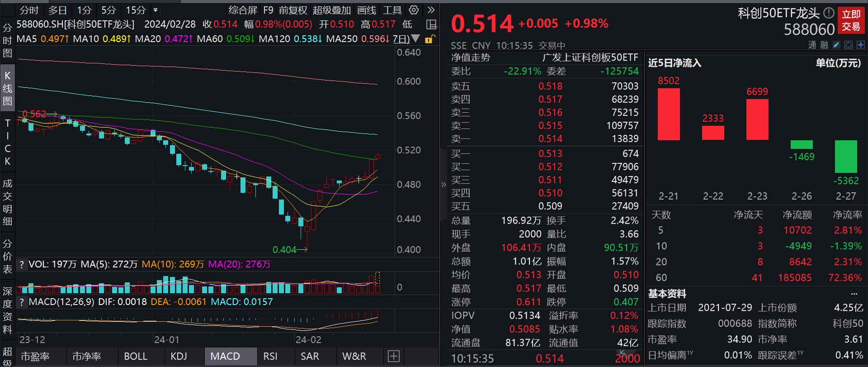Set a price alert bell icon
The width and height of the screenshot is (868, 367).
coord(849,45)
